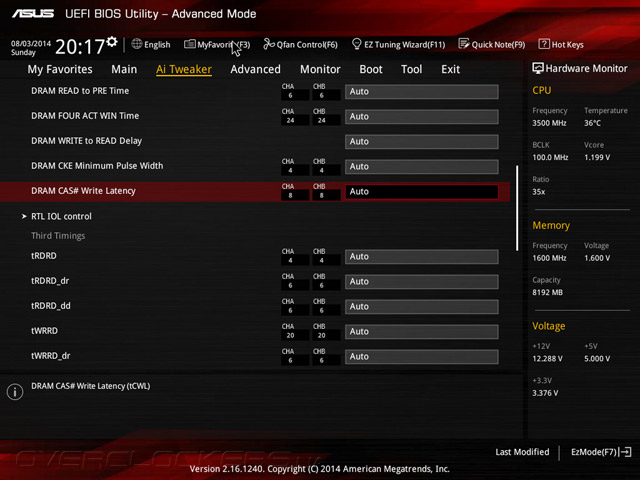Open the tRDRD_dd Auto field

422,307
